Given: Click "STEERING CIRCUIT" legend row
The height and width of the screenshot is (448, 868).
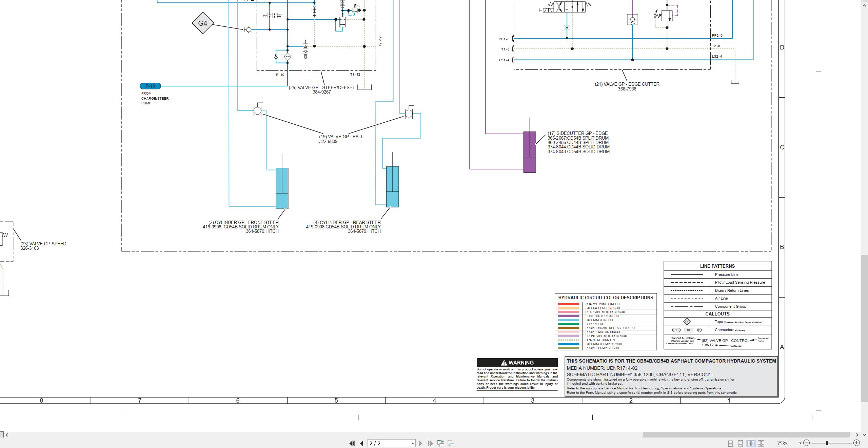Looking at the screenshot, I should click(x=606, y=320).
